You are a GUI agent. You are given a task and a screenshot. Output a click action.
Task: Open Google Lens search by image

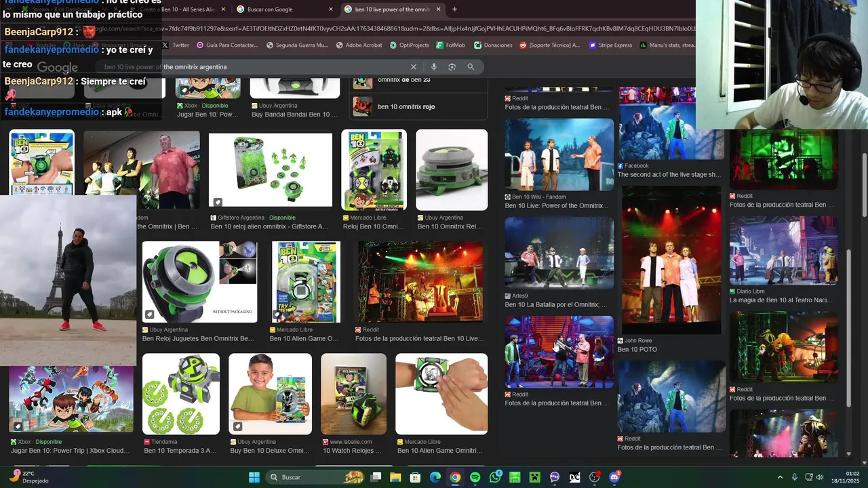click(452, 67)
